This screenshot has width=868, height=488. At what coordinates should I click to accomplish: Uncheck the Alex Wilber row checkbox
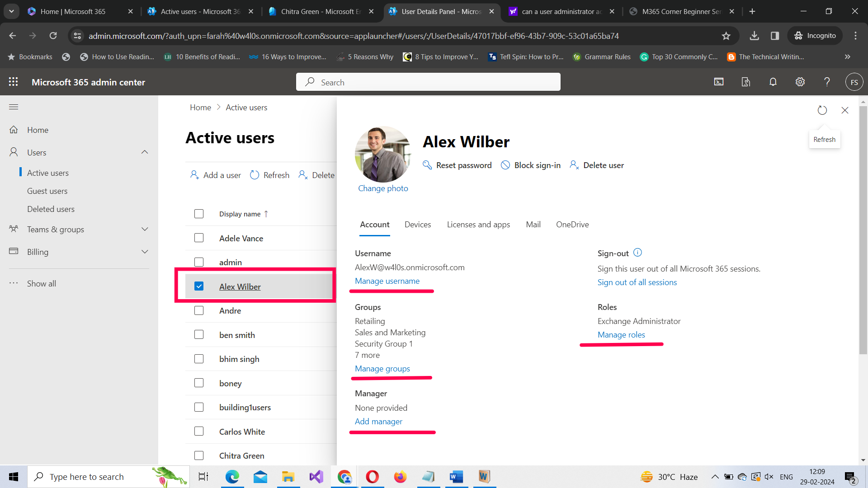[x=199, y=286]
